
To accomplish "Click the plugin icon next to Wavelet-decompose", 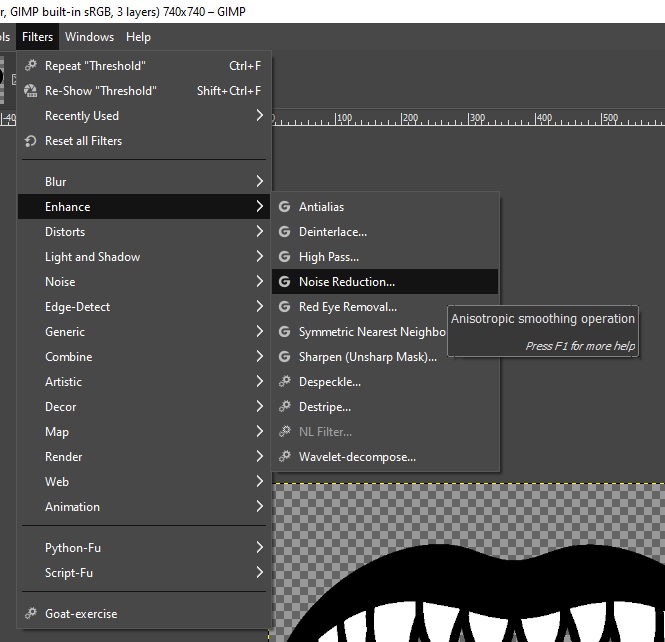I will click(285, 457).
